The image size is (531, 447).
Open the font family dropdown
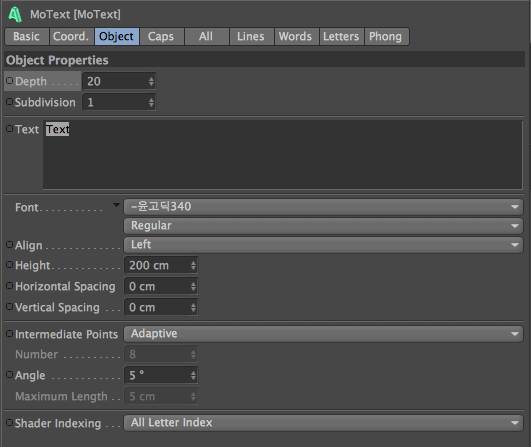point(323,207)
